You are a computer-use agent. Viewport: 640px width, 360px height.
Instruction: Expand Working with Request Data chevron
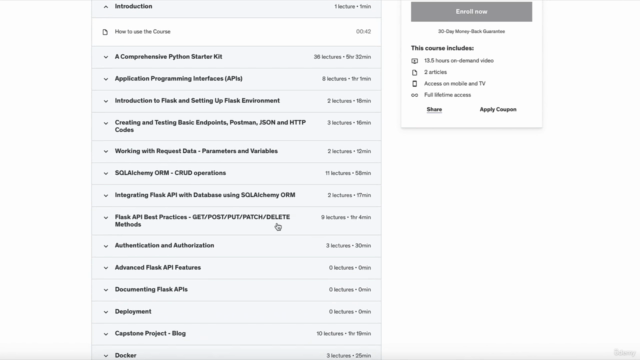[x=106, y=151]
